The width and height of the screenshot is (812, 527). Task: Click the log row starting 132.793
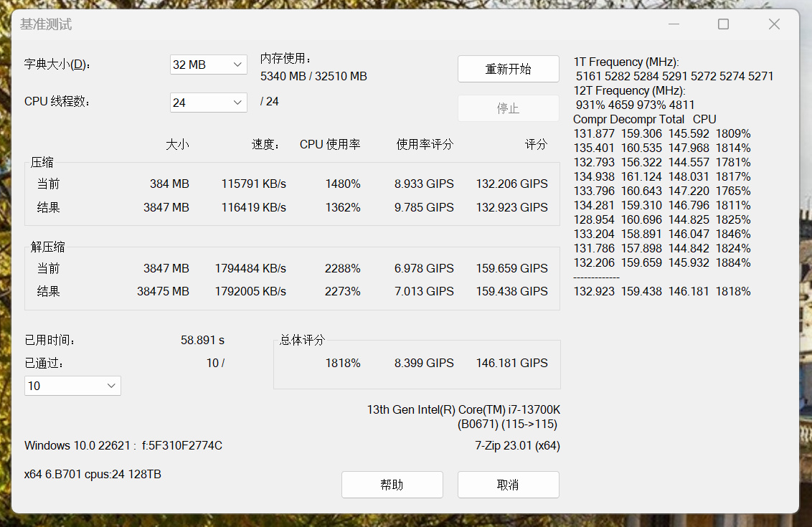tap(662, 163)
